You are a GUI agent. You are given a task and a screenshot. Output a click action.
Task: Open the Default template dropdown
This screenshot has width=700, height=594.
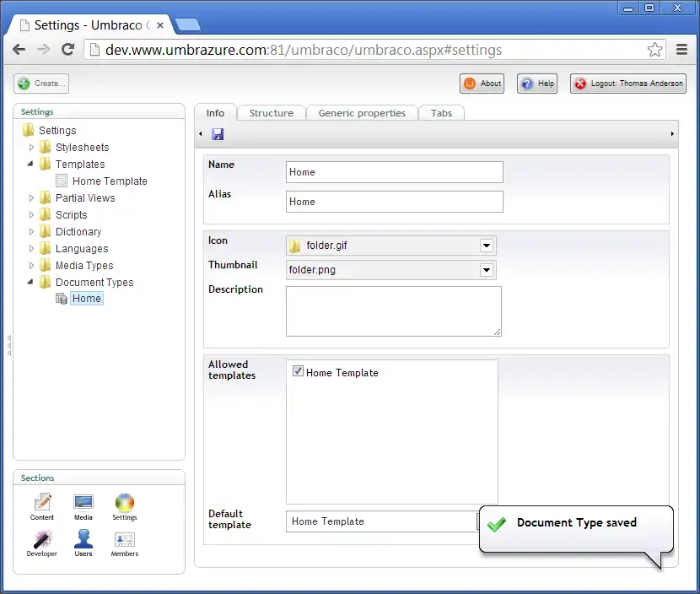tap(383, 521)
